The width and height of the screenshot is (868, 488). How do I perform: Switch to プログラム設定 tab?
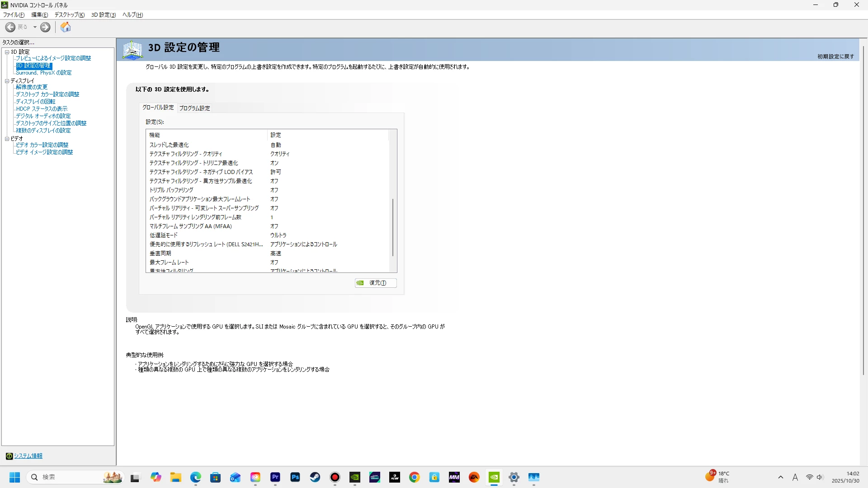[194, 108]
